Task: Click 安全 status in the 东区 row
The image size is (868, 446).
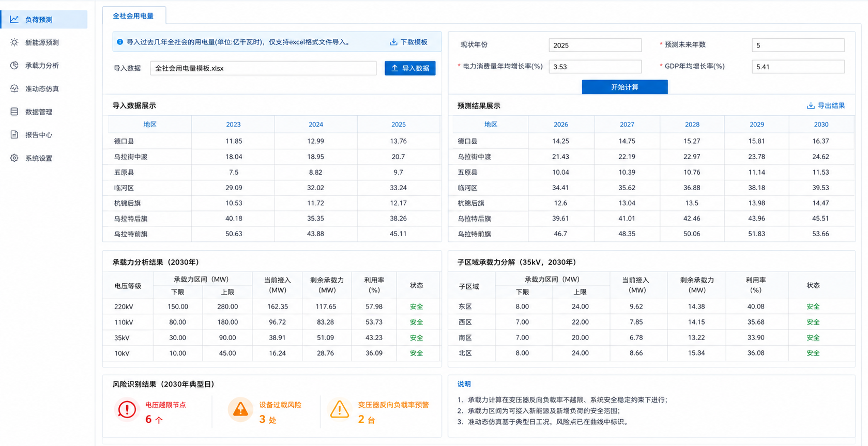Action: [x=813, y=306]
